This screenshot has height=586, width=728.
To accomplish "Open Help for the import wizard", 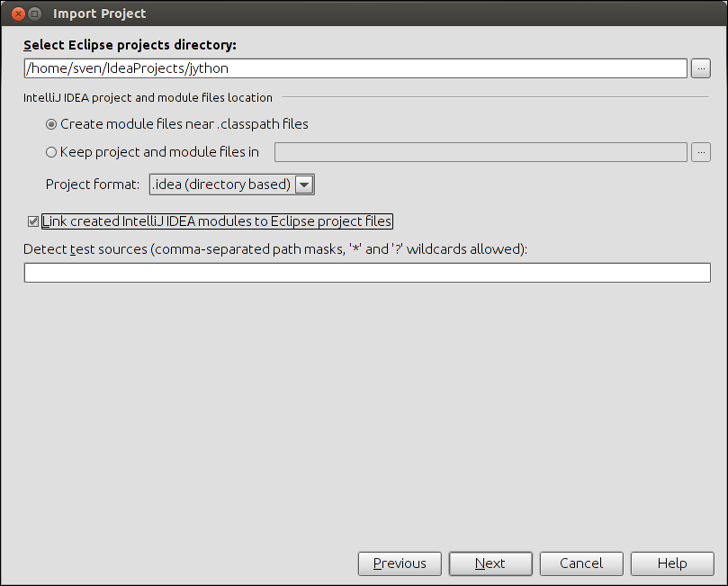I will point(672,563).
